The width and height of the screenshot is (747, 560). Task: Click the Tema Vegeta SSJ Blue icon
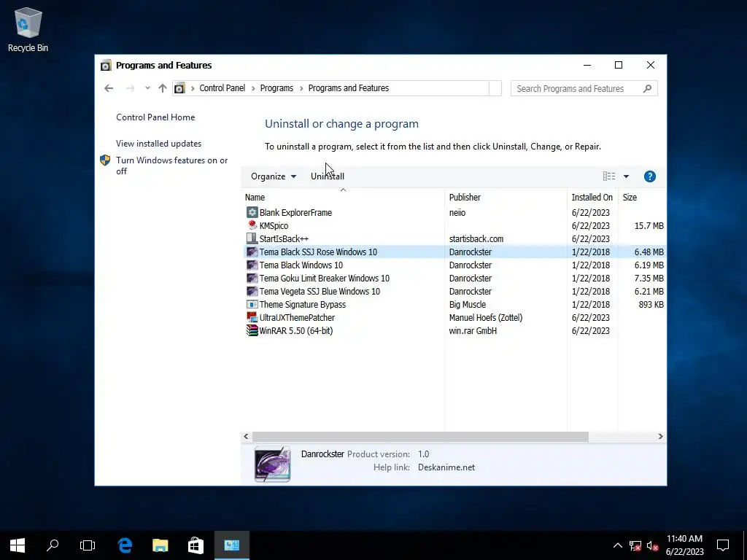(x=252, y=291)
